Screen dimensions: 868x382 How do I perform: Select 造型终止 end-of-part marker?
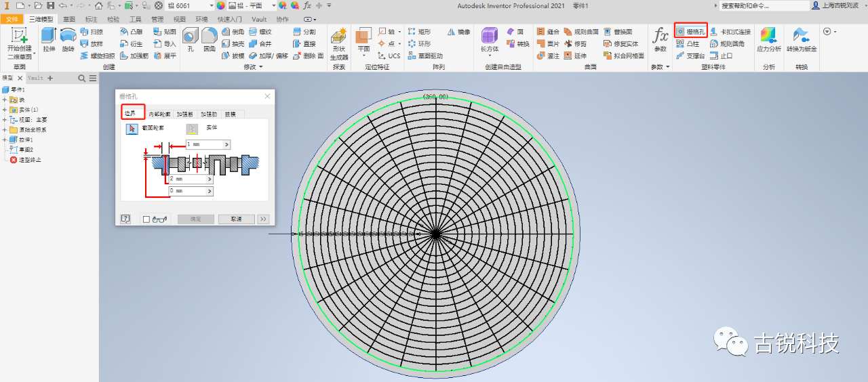[x=25, y=159]
